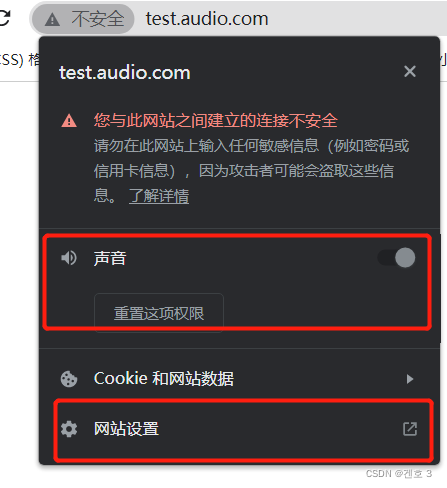Click the popup title test.audio.com
Screen dimensions: 447x488
(x=125, y=72)
